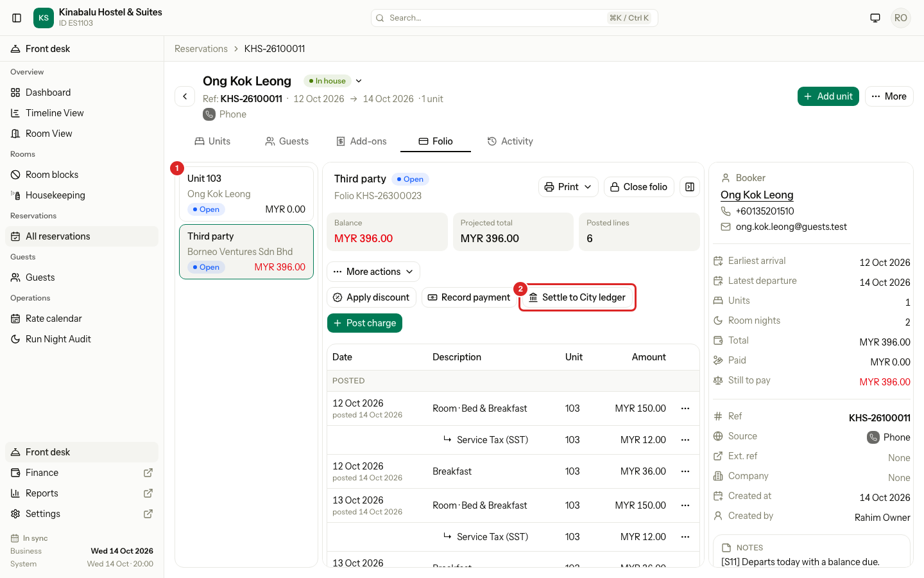Go back with the left arrow button
The image size is (924, 578).
[x=185, y=96]
